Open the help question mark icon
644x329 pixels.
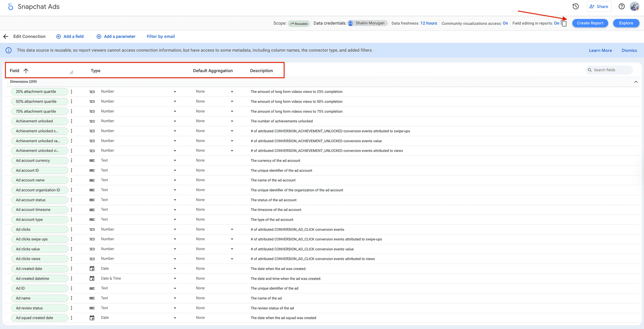tap(621, 6)
